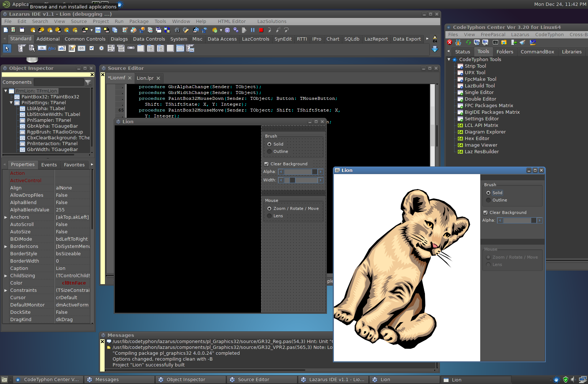Expand the Constraints property row

[x=6, y=290]
